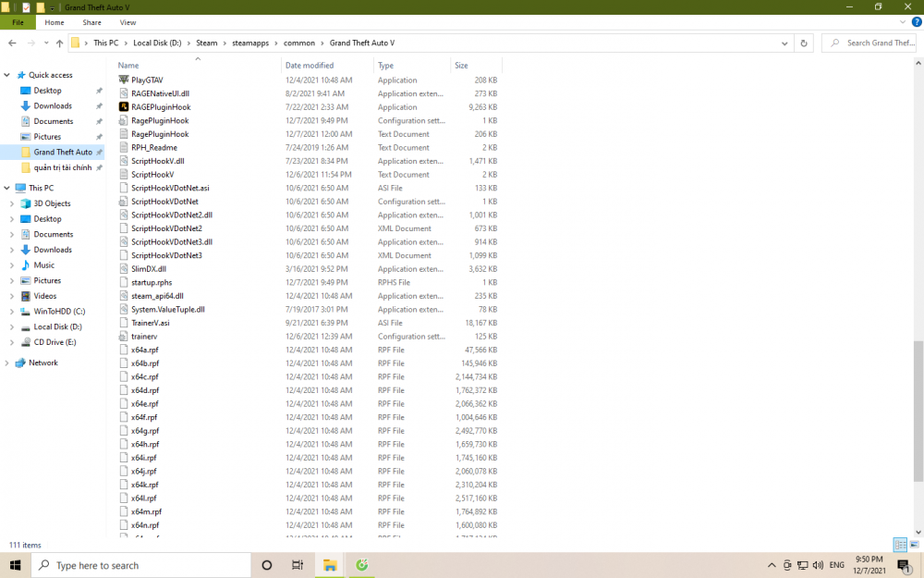Select the x64a.rpf file
The width and height of the screenshot is (924, 578).
144,350
